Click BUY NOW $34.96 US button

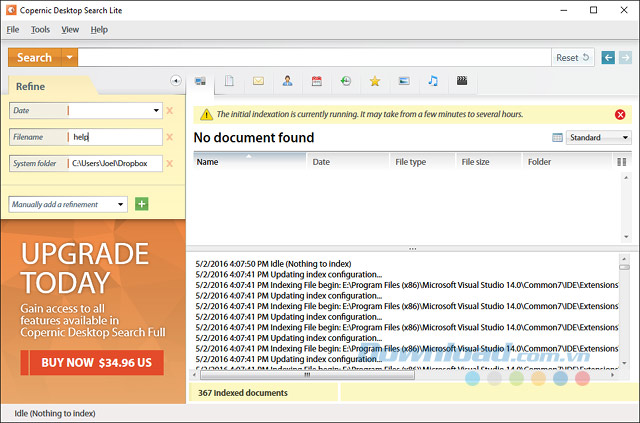(92, 363)
